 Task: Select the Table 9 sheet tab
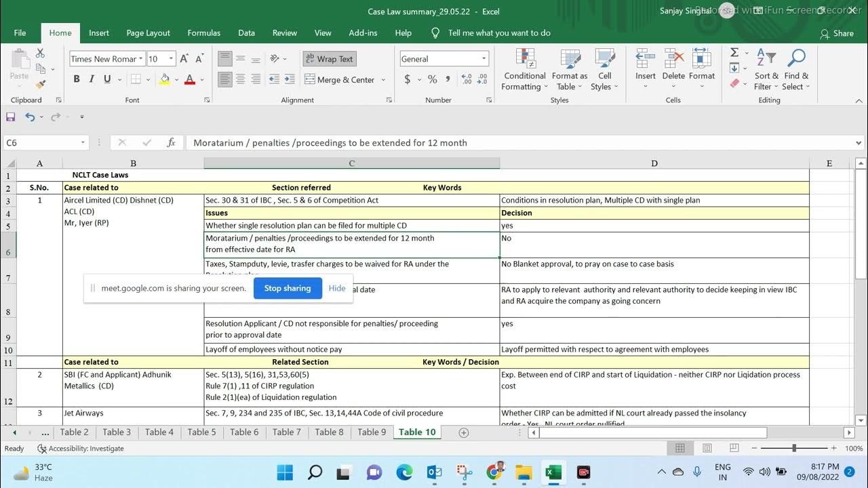(372, 432)
